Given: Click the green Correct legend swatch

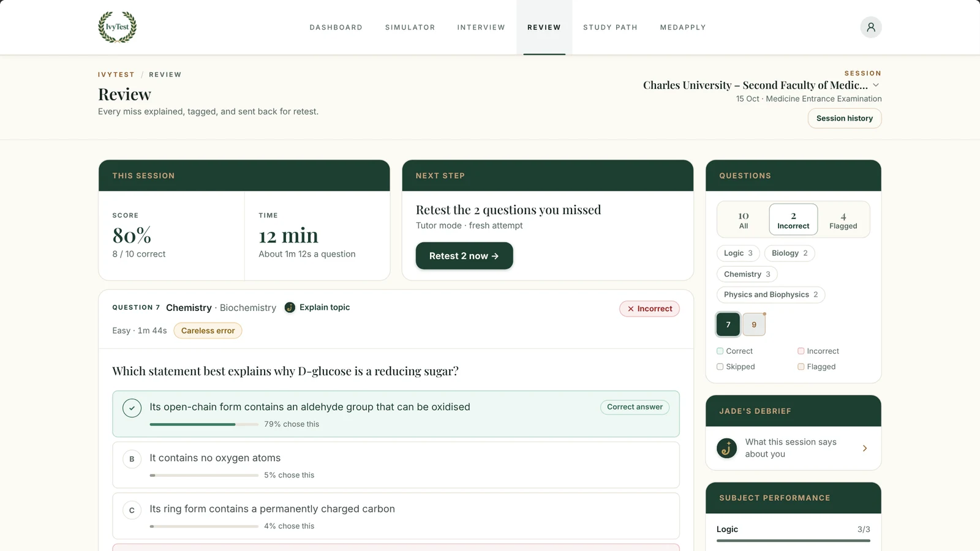Looking at the screenshot, I should coord(720,351).
